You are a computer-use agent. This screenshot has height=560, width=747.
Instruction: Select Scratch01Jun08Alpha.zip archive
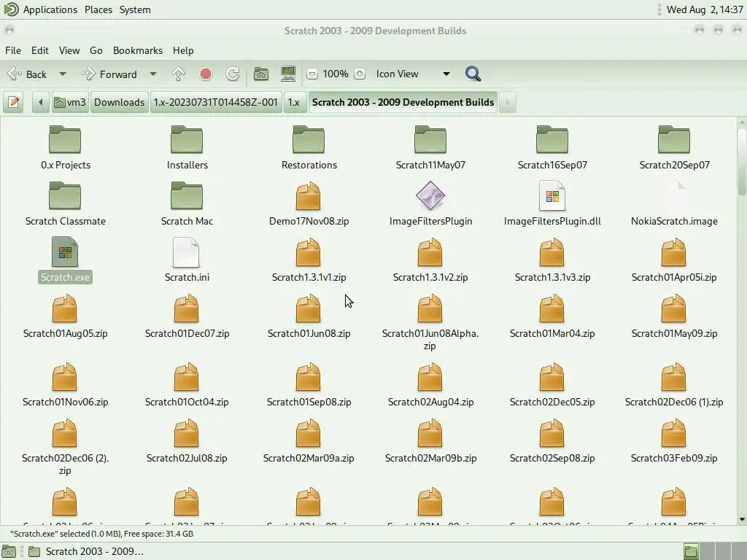(430, 322)
